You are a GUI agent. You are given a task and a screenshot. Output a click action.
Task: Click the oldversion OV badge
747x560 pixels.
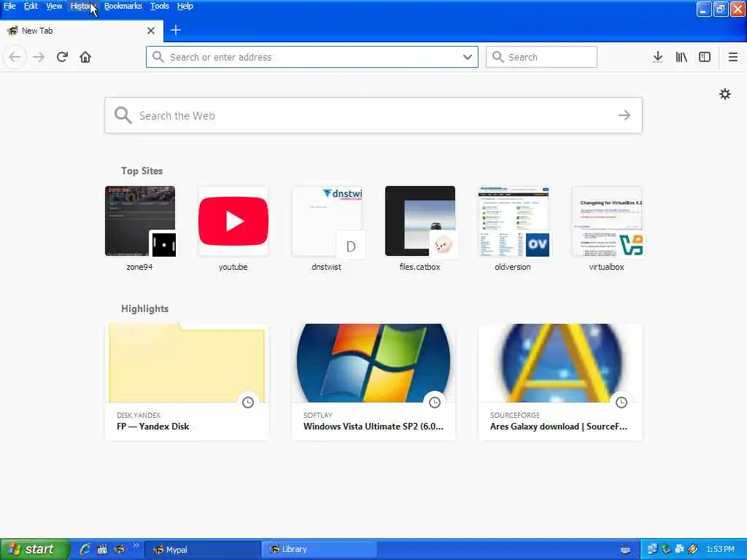(x=538, y=245)
